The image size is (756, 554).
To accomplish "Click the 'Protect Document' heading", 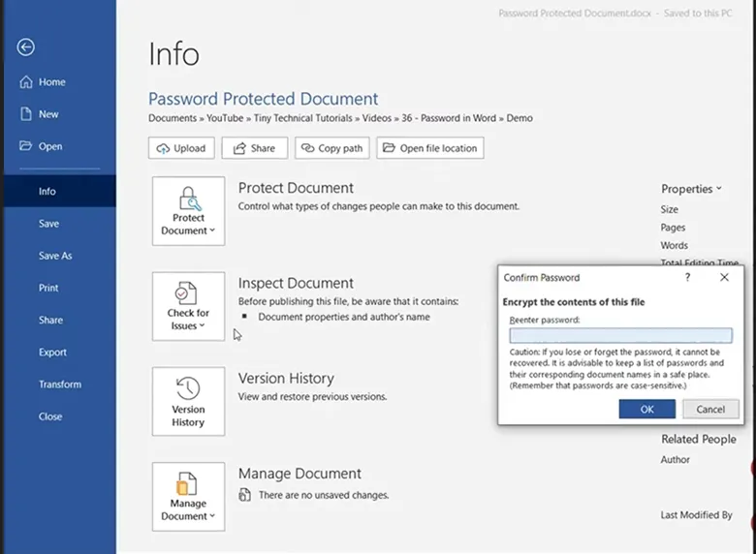I will coord(296,188).
